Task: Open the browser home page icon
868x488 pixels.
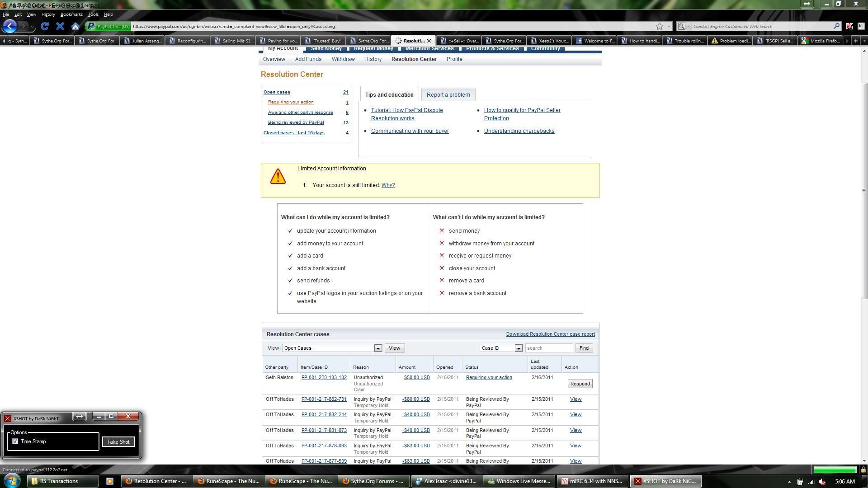Action: click(x=75, y=26)
